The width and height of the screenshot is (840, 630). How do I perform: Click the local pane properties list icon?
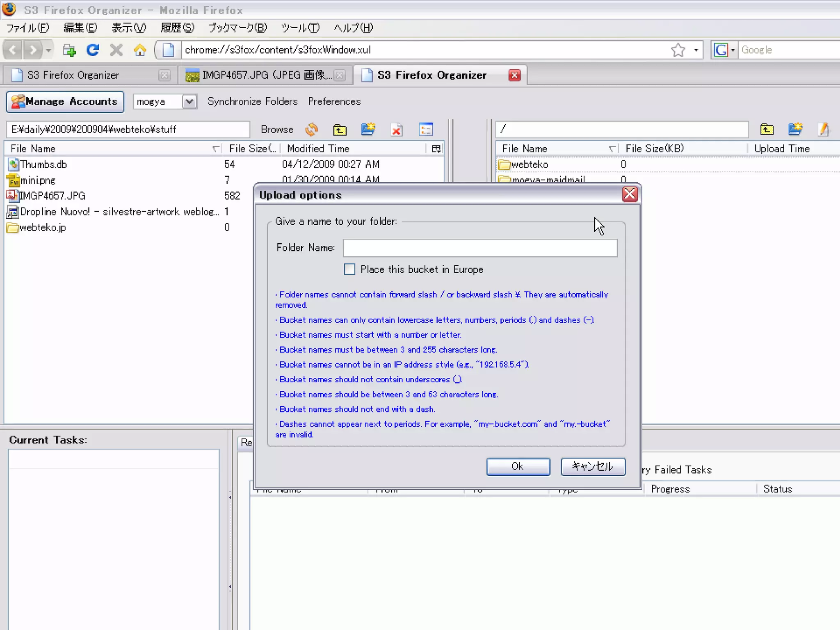(x=426, y=130)
